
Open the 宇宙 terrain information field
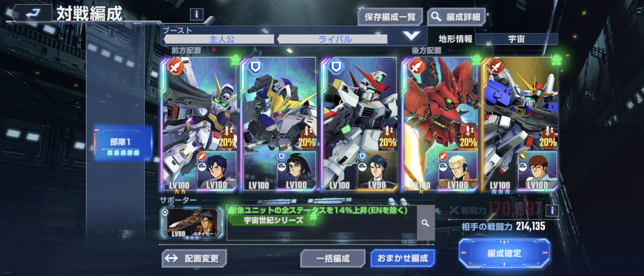516,39
